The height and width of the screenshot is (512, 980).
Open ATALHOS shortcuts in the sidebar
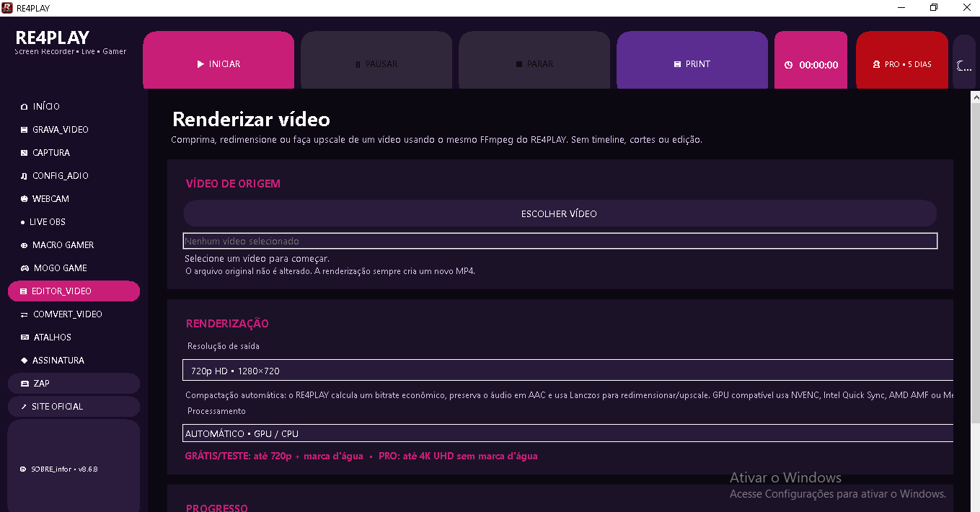(x=74, y=337)
